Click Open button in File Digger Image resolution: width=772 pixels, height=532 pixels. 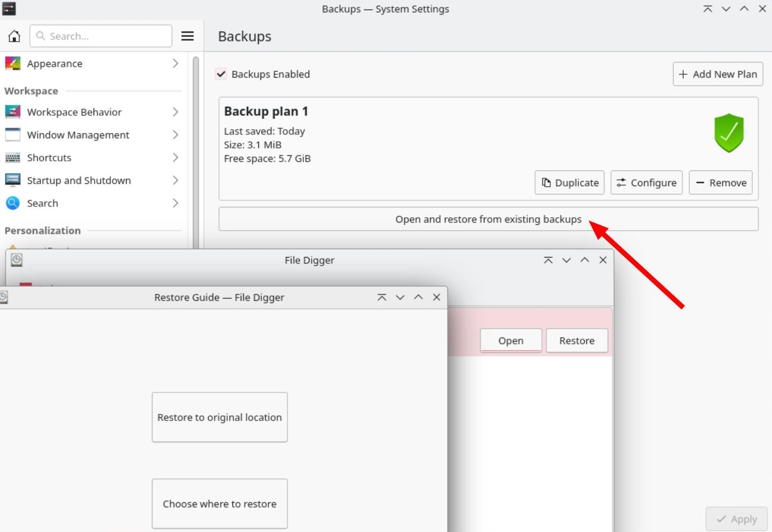point(511,341)
